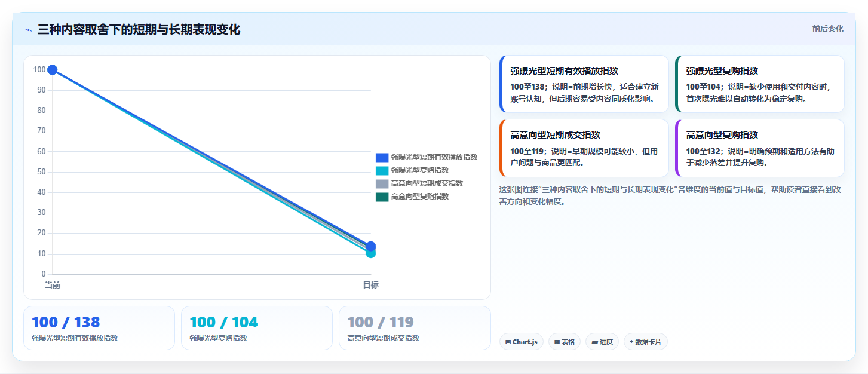Click the 表格 tag
The image size is (868, 374).
(x=564, y=342)
